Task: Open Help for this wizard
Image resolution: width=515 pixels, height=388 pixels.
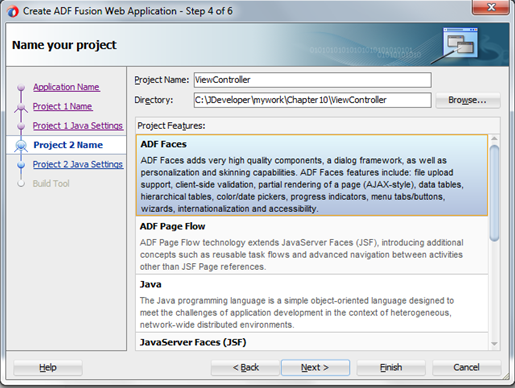Action: (48, 367)
